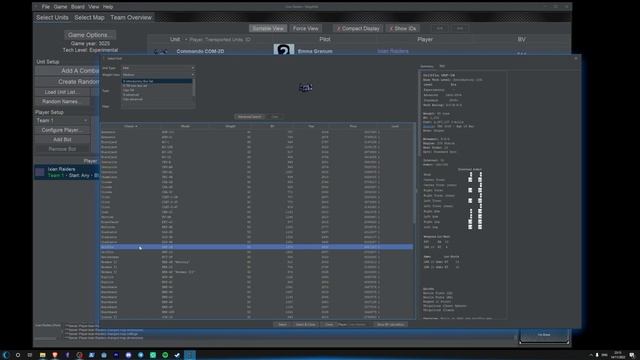The width and height of the screenshot is (640, 360).
Task: Sort the unit table by the BV column
Action: 272,127
